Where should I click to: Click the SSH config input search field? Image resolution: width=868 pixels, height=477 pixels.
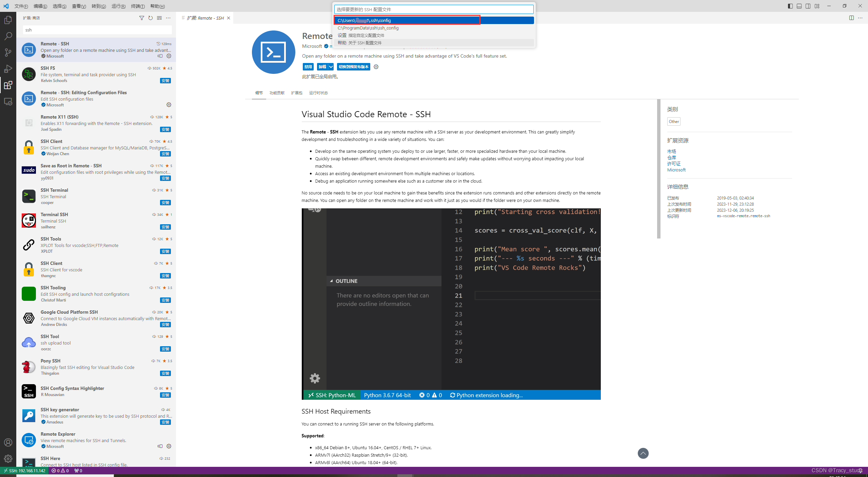tap(434, 9)
